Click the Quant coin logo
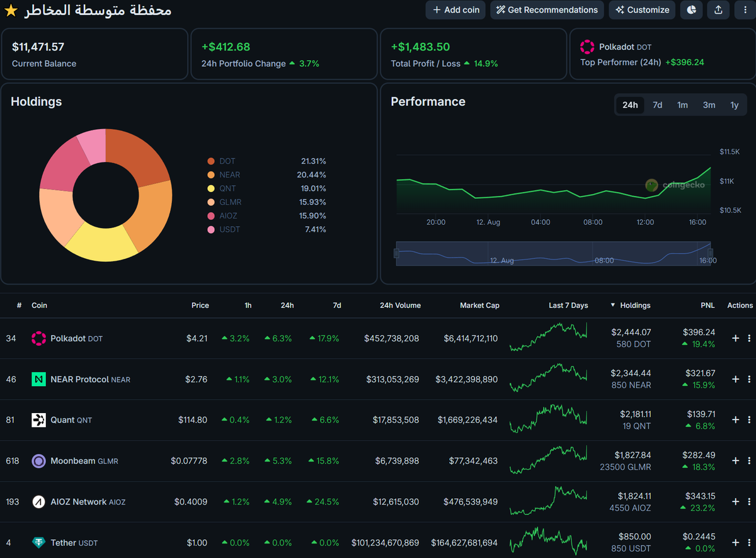 [x=39, y=420]
